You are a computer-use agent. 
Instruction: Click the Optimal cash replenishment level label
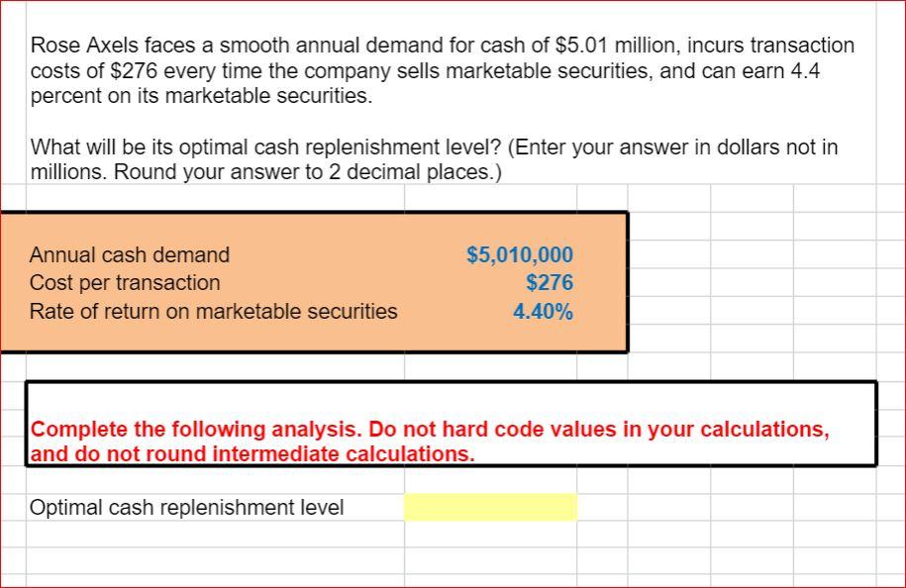[186, 507]
